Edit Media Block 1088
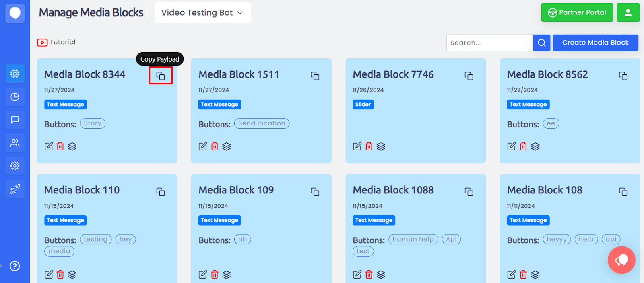This screenshot has width=644, height=283. coord(357,275)
